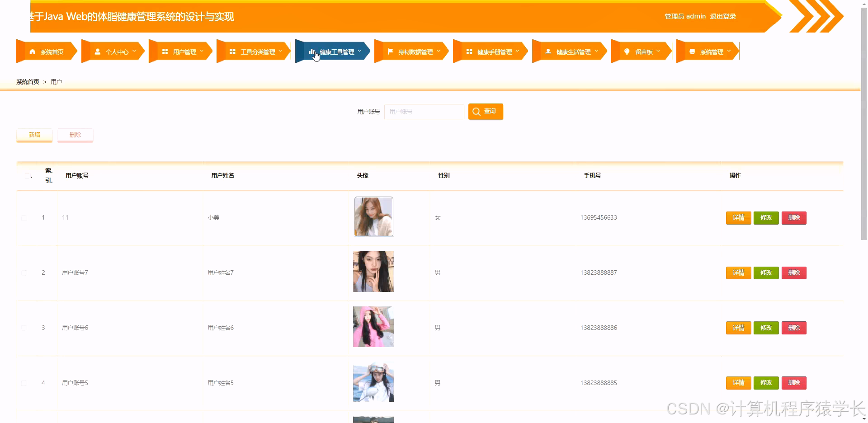Click 修改 for 用户姓名5
The width and height of the screenshot is (868, 423).
tap(766, 383)
